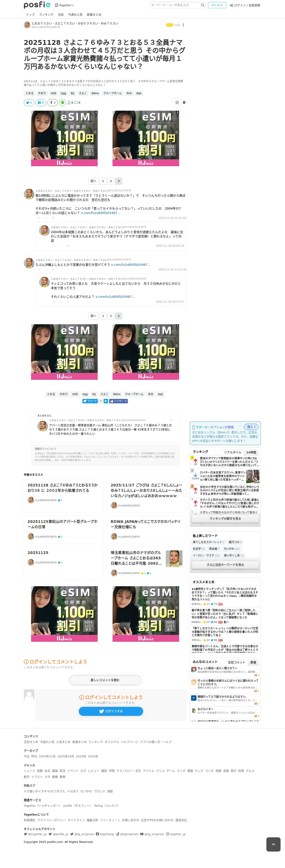Open footer togetterjp Facebook link
This screenshot has height=868, width=285.
(105, 834)
